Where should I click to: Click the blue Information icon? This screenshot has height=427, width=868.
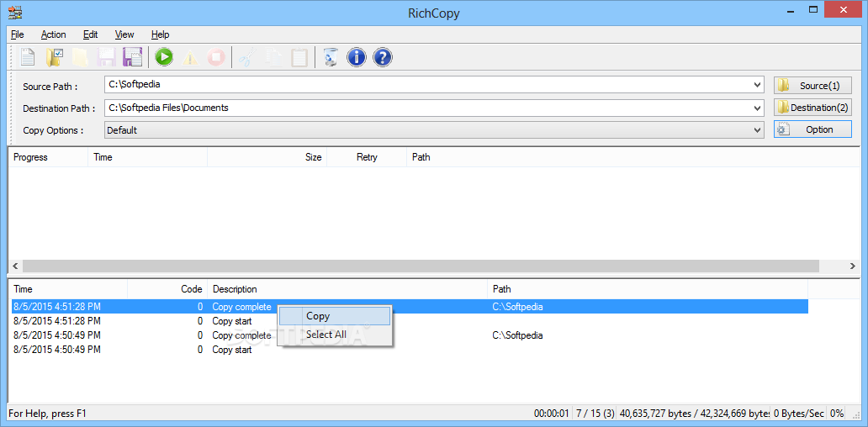pyautogui.click(x=357, y=57)
